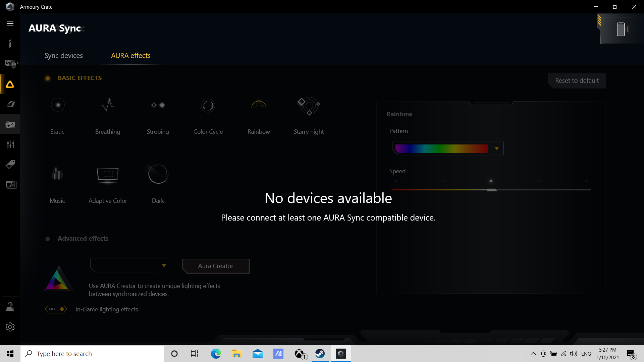Open the Featured deals tag sidebar icon

click(x=10, y=165)
